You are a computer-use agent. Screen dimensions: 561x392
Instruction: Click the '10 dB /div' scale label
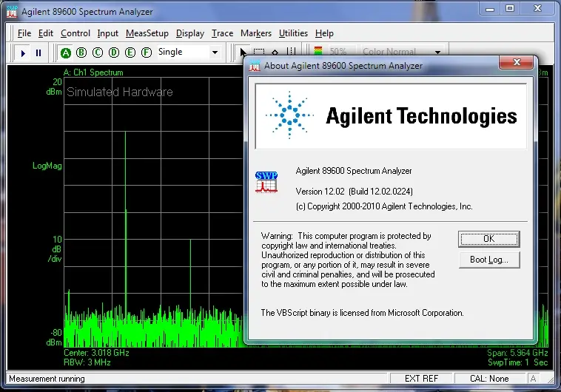(x=55, y=249)
